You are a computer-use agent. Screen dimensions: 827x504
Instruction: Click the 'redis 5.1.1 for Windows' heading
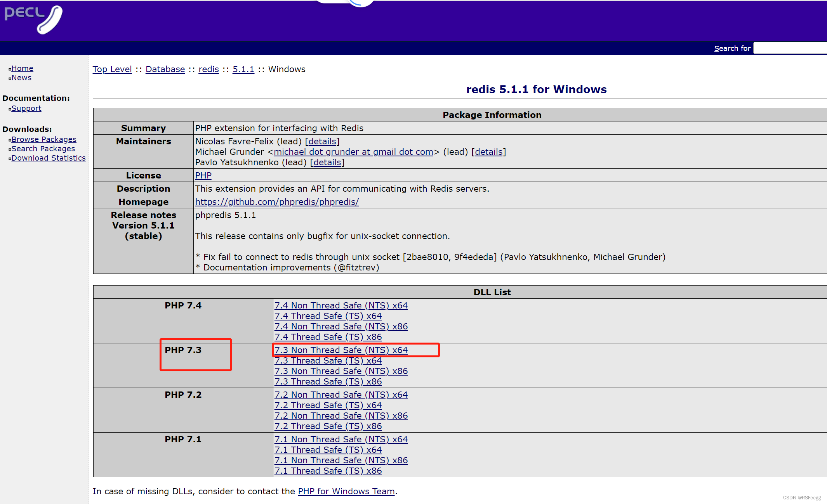[536, 89]
